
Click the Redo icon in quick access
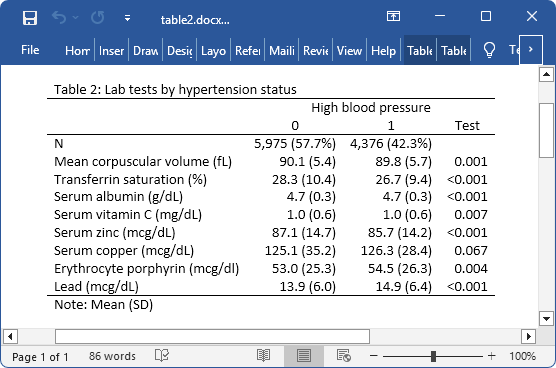point(98,17)
